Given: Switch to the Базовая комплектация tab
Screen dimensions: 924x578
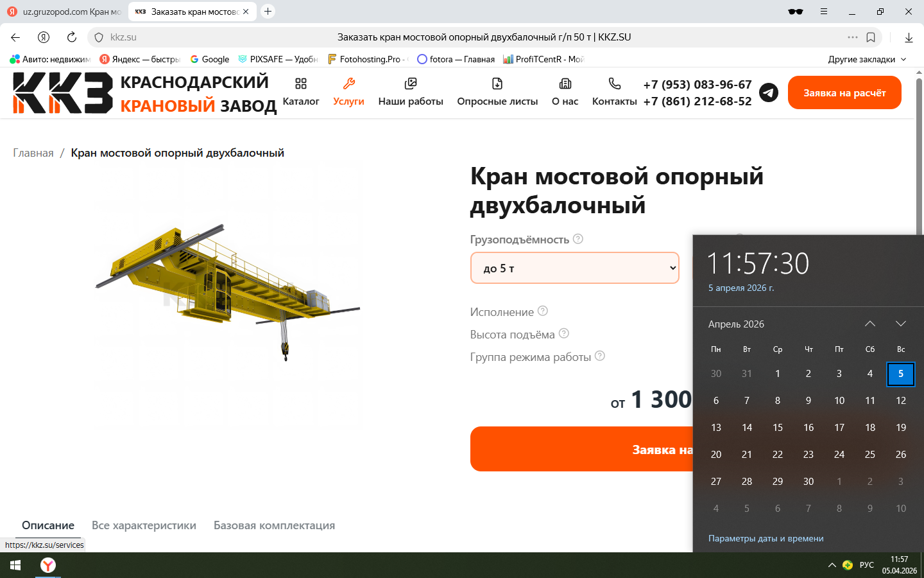Looking at the screenshot, I should tap(274, 525).
